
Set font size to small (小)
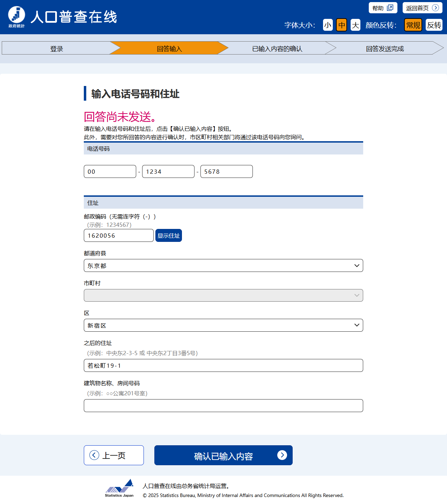tap(328, 25)
